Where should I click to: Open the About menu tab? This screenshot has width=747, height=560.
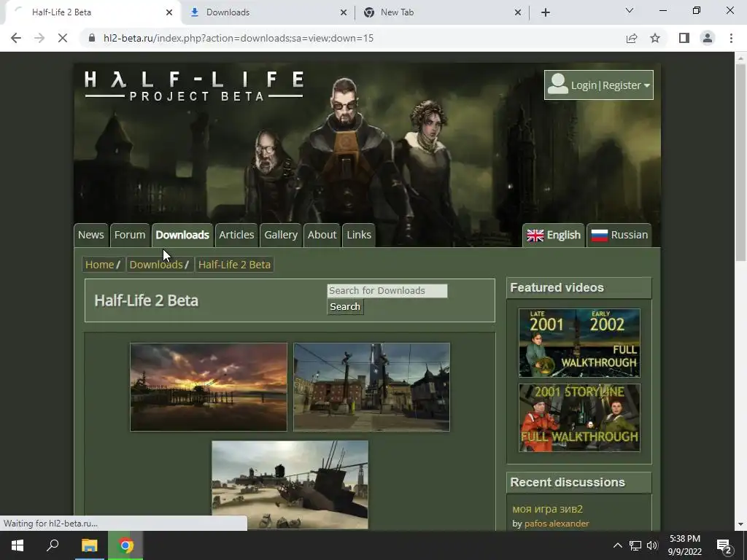pos(322,235)
